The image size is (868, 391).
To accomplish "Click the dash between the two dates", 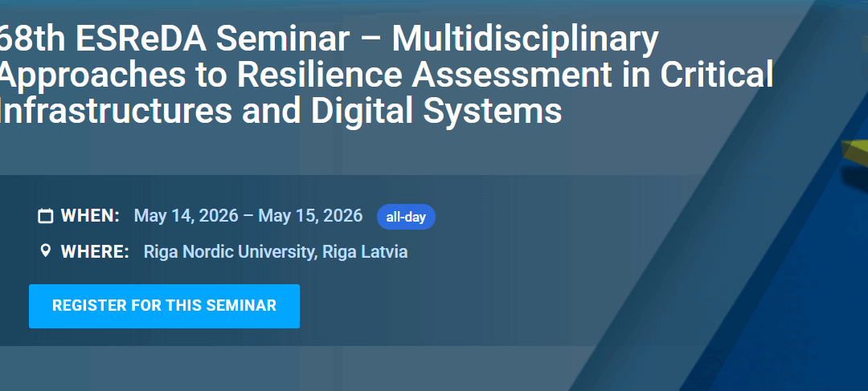I will coord(248,216).
